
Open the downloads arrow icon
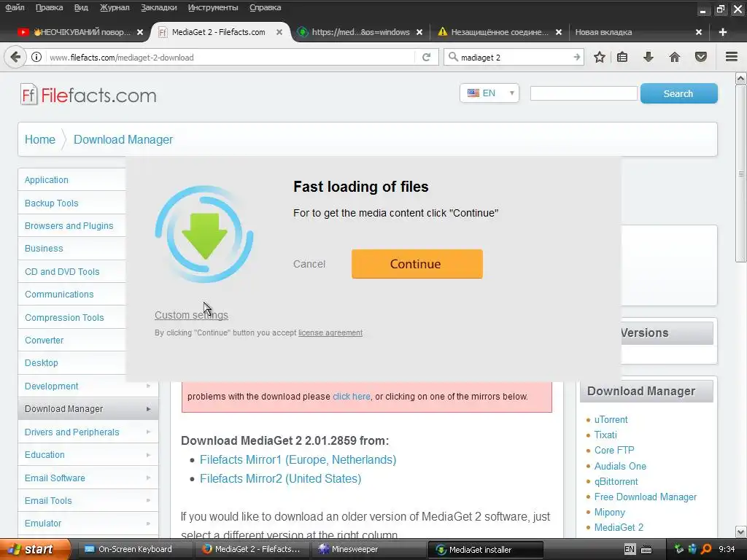[649, 57]
